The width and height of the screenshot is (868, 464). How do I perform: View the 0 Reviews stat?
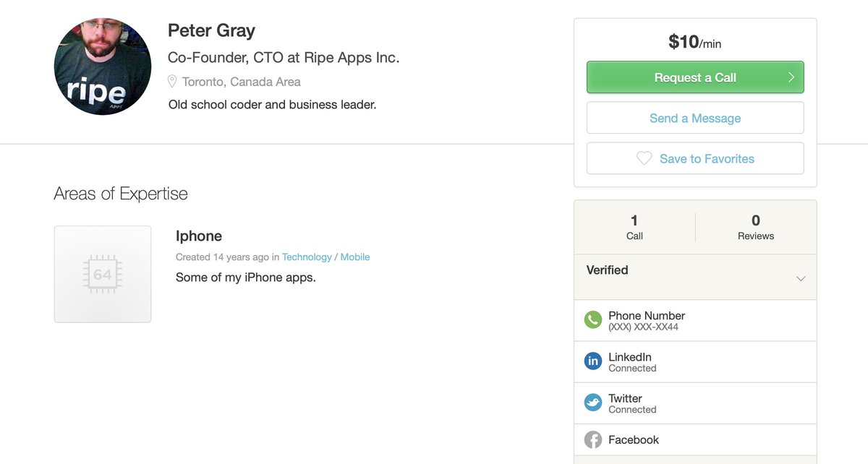coord(756,227)
